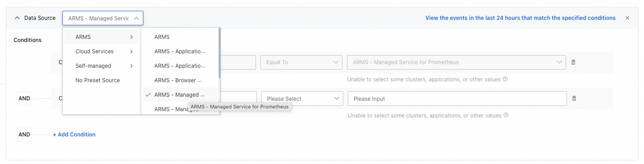The width and height of the screenshot is (644, 164).
Task: Collapse the Data Source section chevron
Action: (17, 18)
